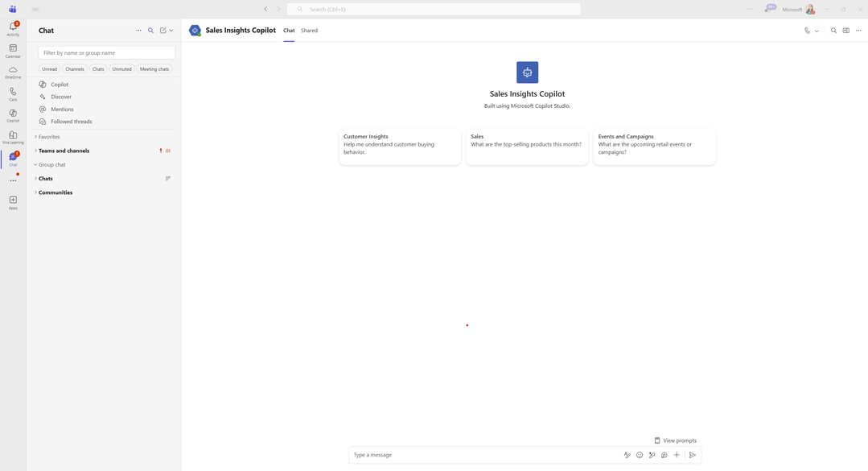Go forward using the title bar arrow
Image resolution: width=868 pixels, height=471 pixels.
tap(278, 9)
